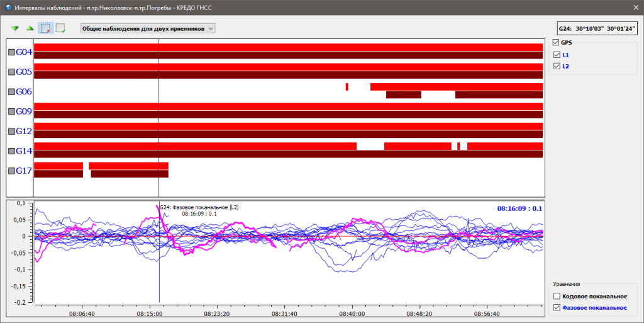The width and height of the screenshot is (644, 323).
Task: Click the gray square beside satellite G17
Action: pos(11,171)
